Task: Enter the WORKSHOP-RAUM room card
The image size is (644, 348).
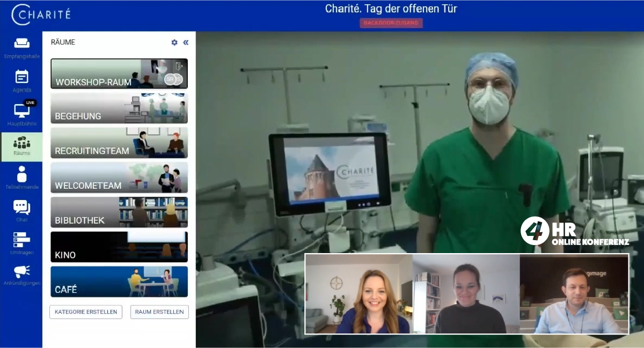Action: pos(119,73)
